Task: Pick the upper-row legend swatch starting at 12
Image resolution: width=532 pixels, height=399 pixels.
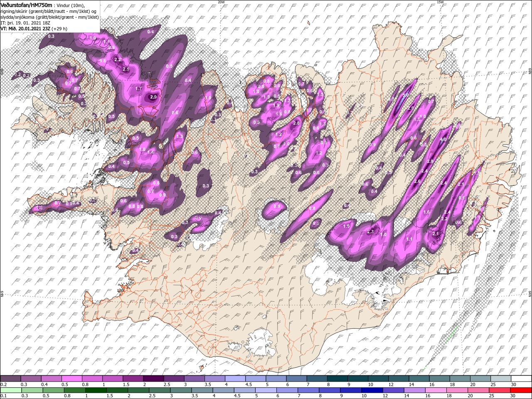Action: pos(398,379)
